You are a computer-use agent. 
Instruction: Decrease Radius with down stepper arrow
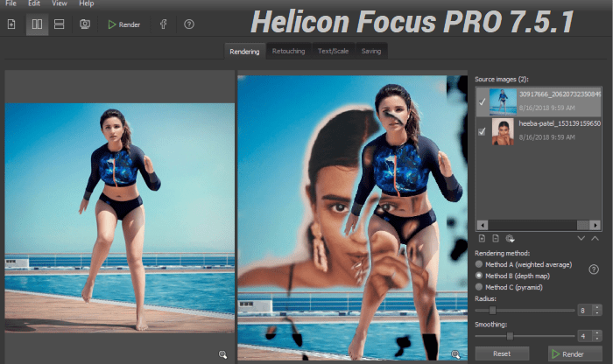pos(597,313)
